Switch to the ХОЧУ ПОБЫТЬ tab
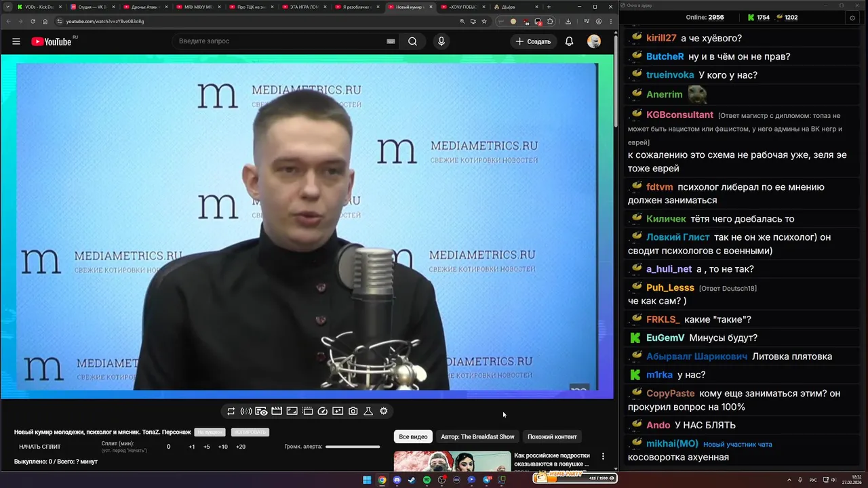868x488 pixels. (x=462, y=7)
